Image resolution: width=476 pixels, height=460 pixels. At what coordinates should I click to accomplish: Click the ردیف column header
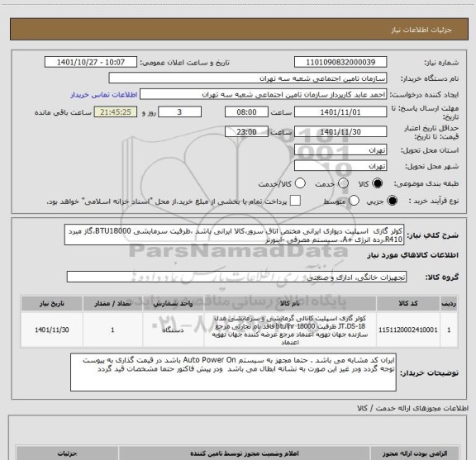[x=449, y=303]
